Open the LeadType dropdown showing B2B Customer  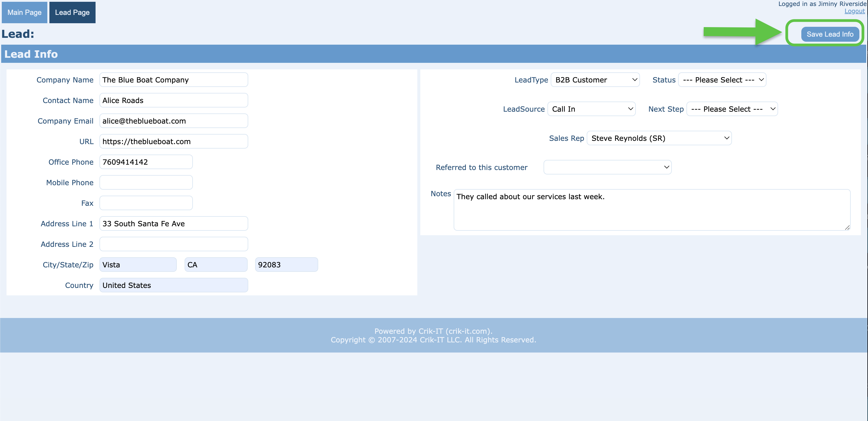pyautogui.click(x=595, y=79)
